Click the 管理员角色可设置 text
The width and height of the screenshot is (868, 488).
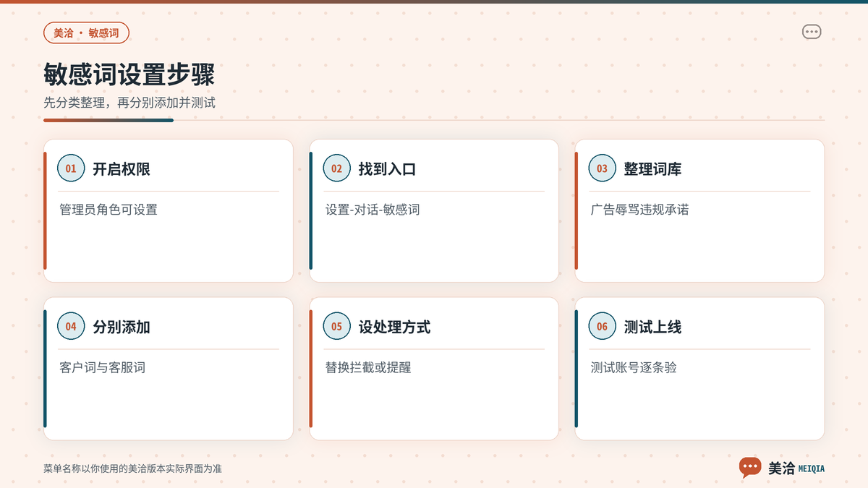point(109,210)
